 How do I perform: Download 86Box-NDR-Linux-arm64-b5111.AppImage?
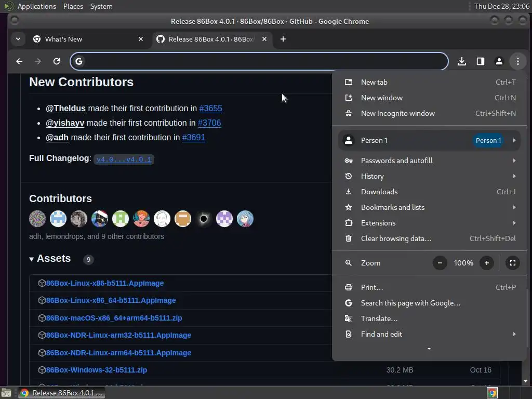point(118,353)
